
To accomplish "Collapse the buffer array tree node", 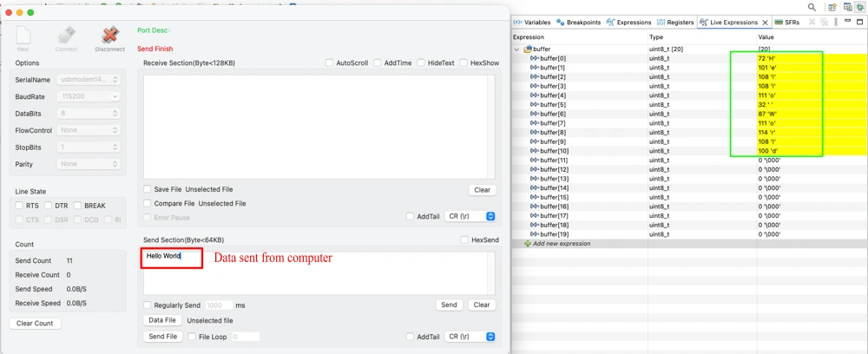I will click(x=518, y=49).
